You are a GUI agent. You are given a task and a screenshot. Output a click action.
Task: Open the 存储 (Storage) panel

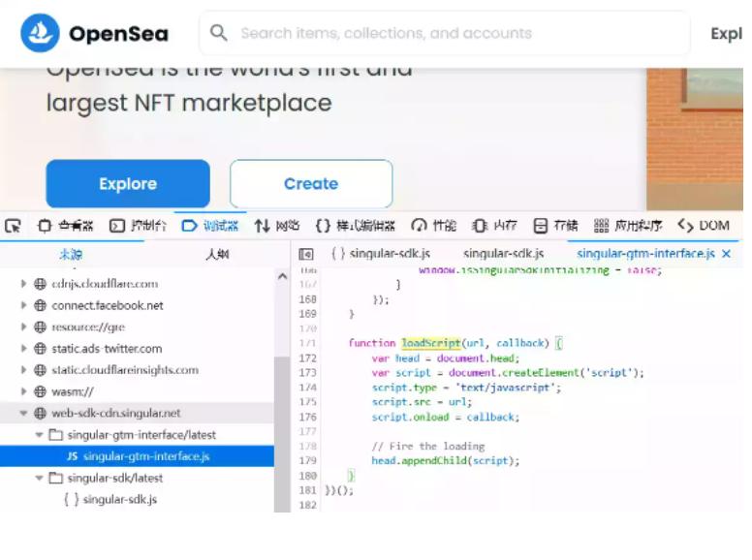click(x=556, y=226)
